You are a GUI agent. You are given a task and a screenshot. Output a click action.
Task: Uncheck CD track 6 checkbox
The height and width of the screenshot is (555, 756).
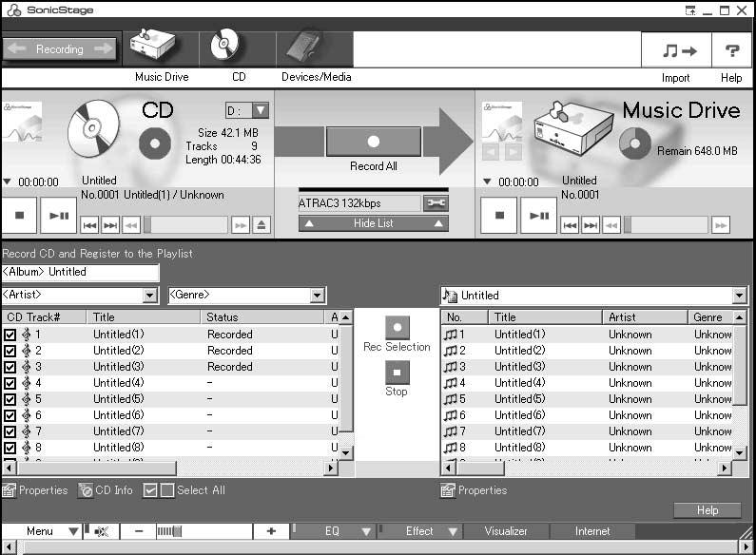click(10, 415)
